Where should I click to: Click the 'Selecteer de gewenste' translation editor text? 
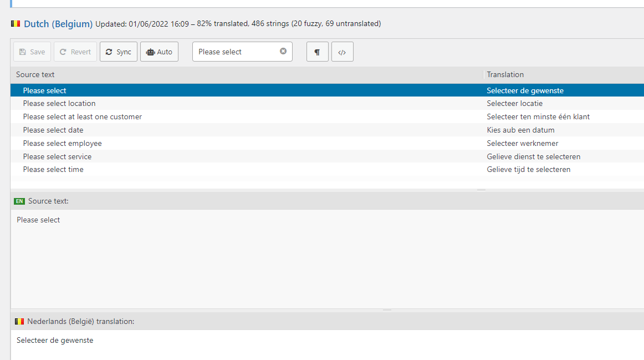pos(55,340)
